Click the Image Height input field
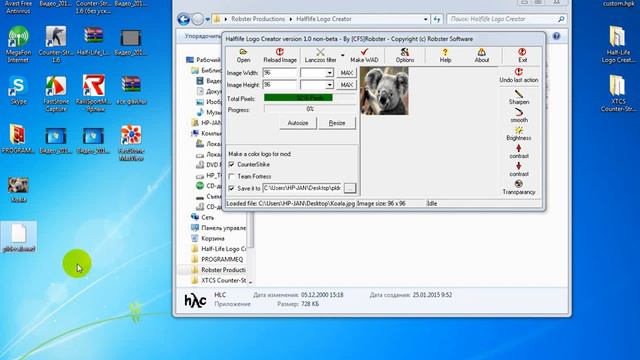The width and height of the screenshot is (640, 360). [x=280, y=85]
